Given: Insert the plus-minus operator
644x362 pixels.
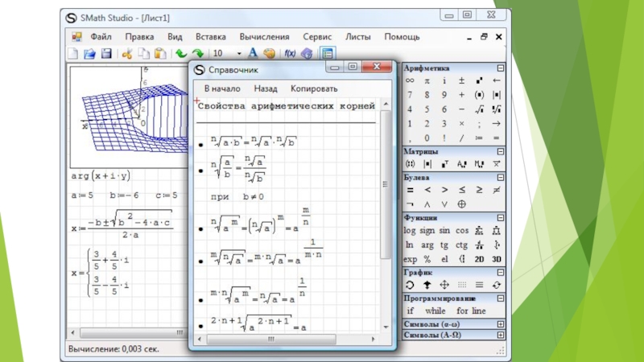Looking at the screenshot, I should click(x=461, y=80).
